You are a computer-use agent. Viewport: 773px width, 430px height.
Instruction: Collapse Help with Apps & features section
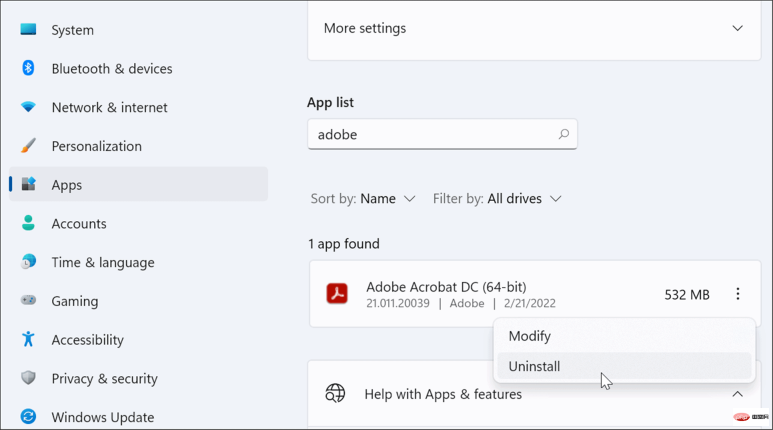point(737,394)
